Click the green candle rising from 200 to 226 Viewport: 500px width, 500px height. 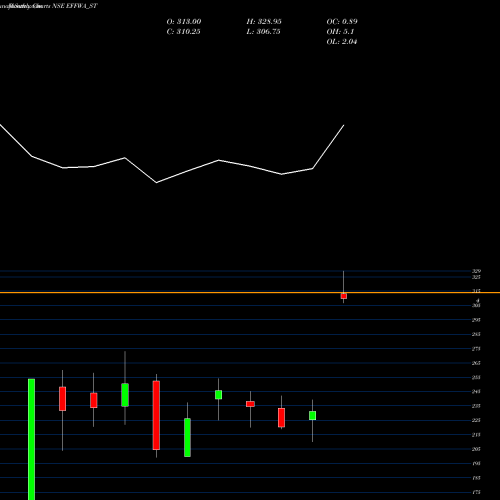[187, 437]
